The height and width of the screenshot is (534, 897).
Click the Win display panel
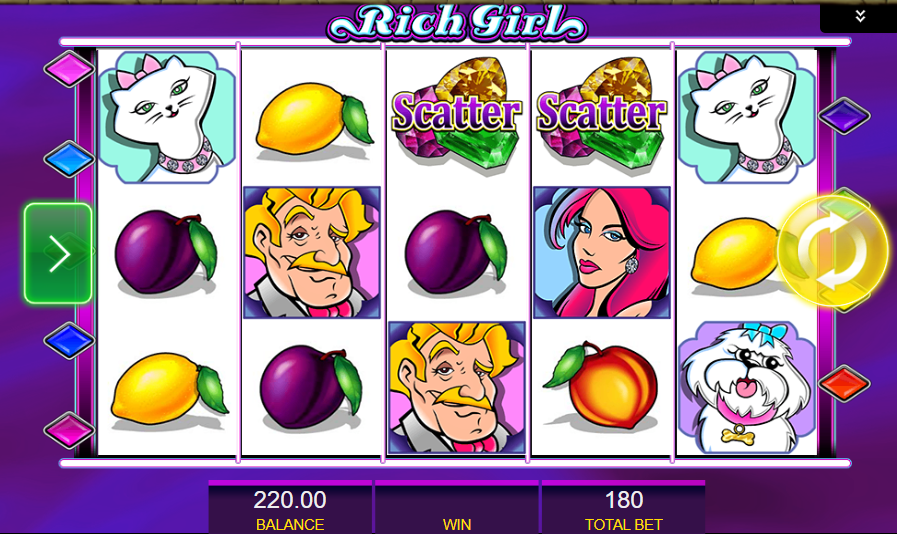(x=457, y=509)
